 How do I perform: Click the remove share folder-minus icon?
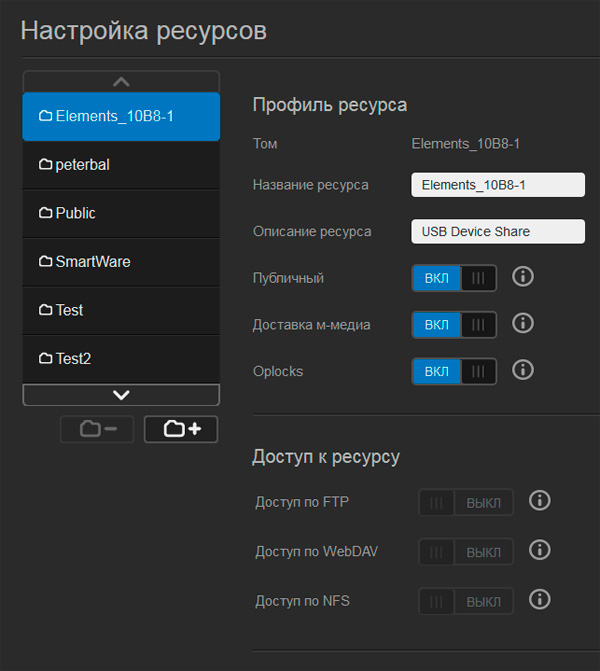pos(97,429)
